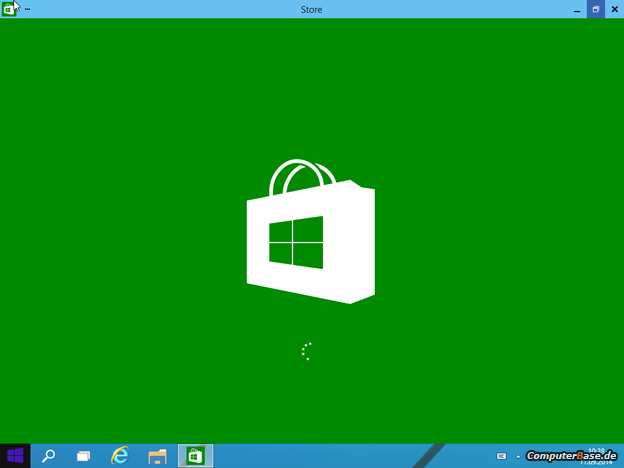This screenshot has height=468, width=624.
Task: Launch Internet Explorer from the taskbar
Action: (120, 456)
